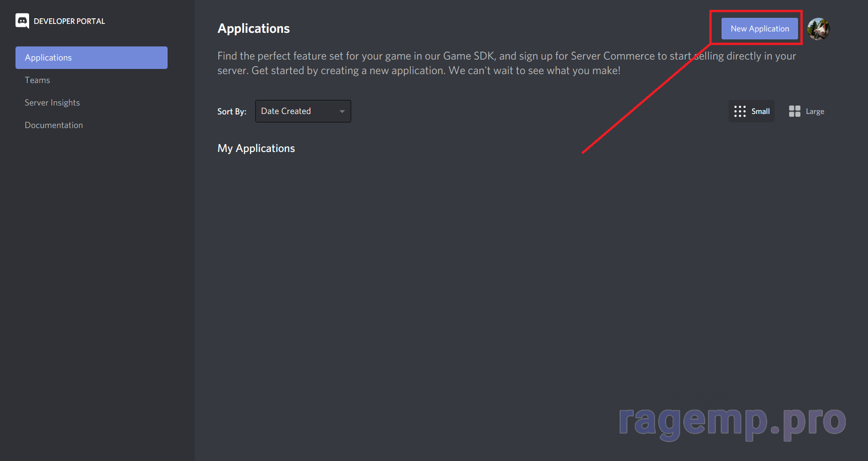Click the New Application button
The height and width of the screenshot is (461, 868).
760,29
